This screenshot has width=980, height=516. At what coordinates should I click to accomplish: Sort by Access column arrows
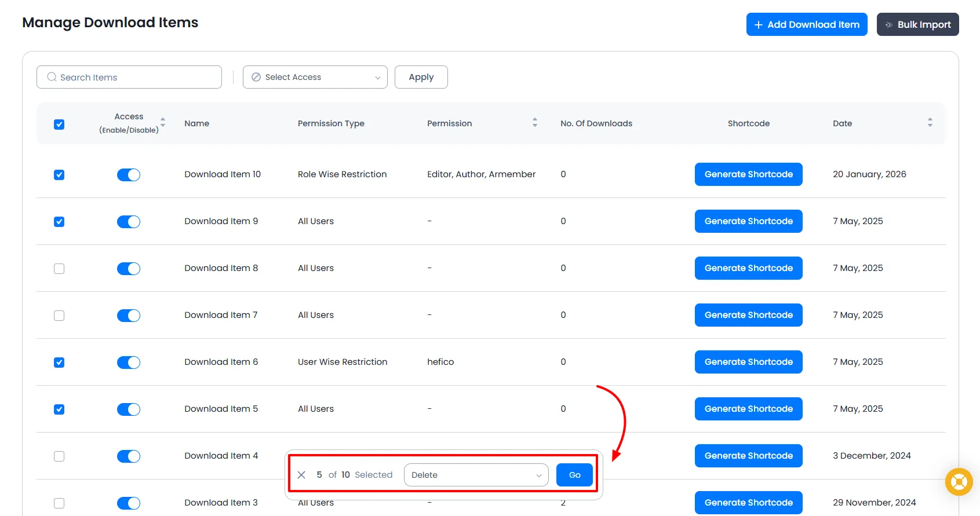tap(163, 122)
